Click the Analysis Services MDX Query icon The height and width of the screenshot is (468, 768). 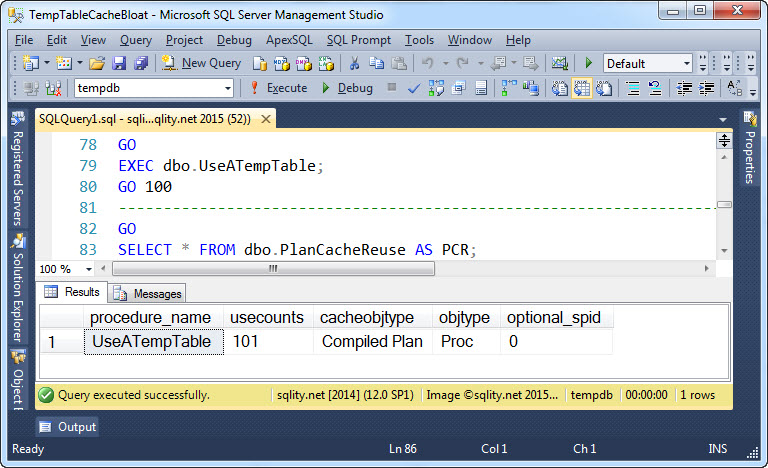[x=282, y=63]
